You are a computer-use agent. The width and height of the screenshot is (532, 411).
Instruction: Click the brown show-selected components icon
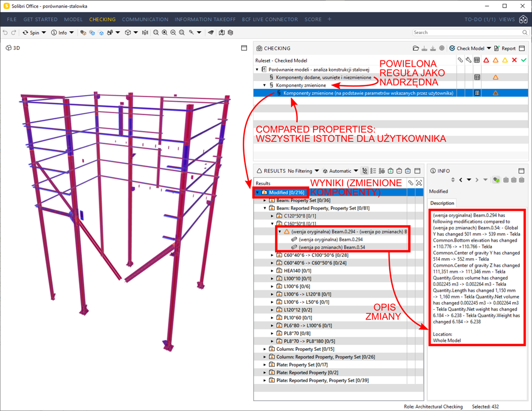coord(83,33)
